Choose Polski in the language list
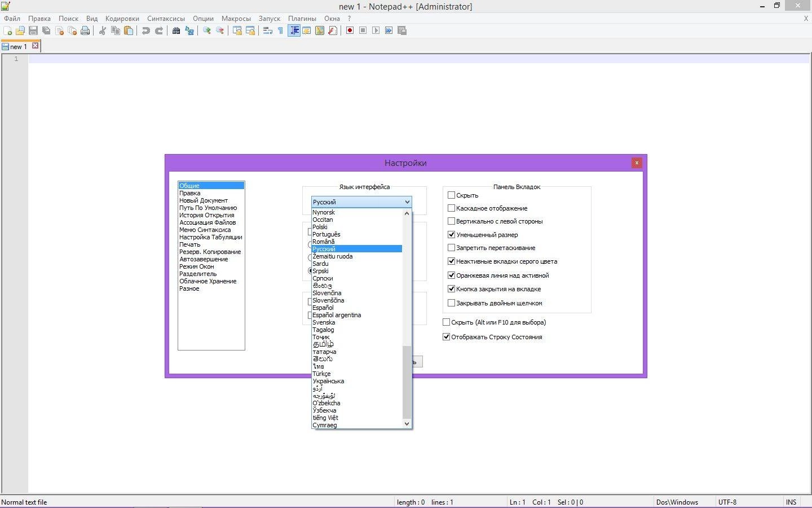The image size is (812, 508). 357,227
